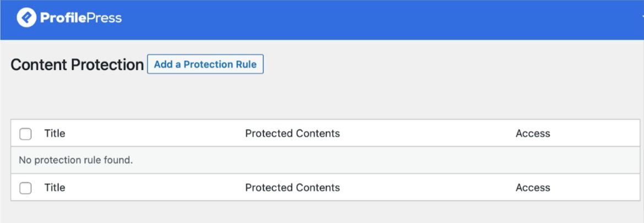Click the ProfilePress wordmark text

(80, 18)
